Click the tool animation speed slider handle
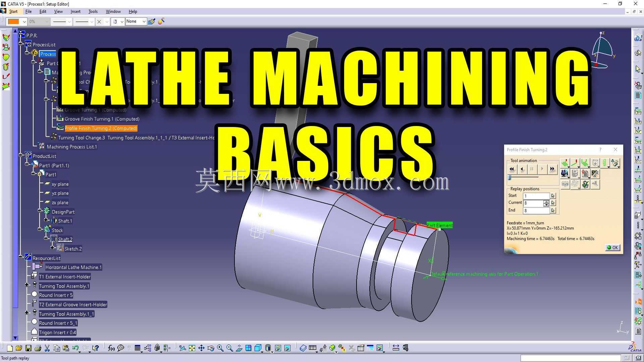 click(509, 177)
